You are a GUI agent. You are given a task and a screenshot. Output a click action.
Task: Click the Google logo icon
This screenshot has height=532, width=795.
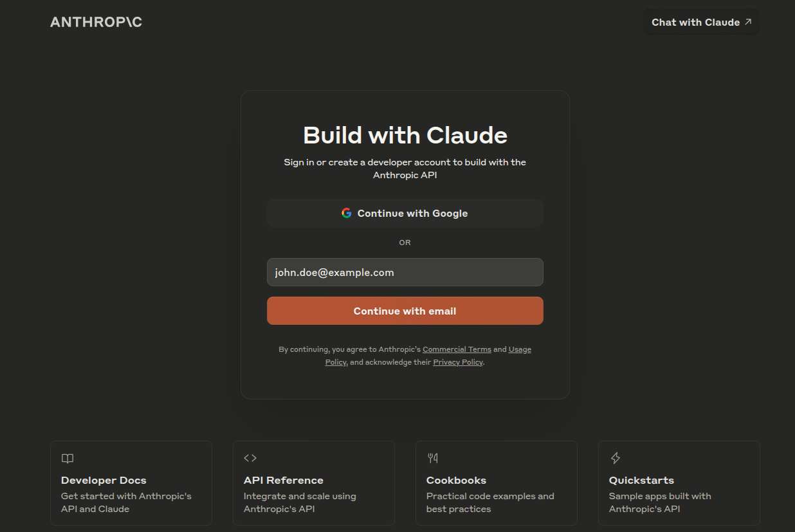pyautogui.click(x=347, y=212)
